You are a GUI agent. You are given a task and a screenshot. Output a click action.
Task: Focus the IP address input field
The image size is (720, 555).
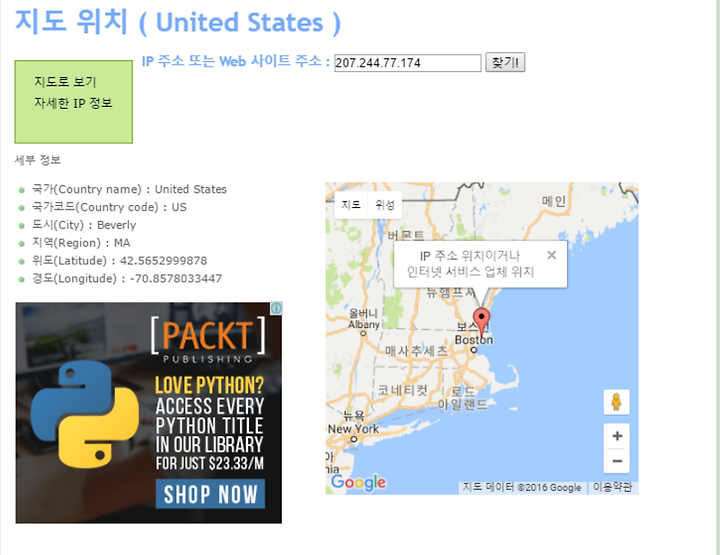(407, 63)
